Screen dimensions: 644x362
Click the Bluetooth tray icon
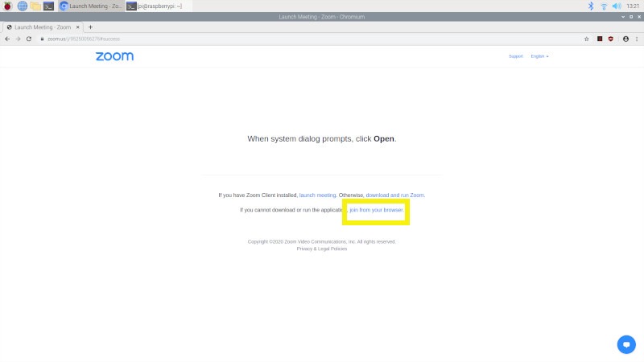tap(591, 6)
